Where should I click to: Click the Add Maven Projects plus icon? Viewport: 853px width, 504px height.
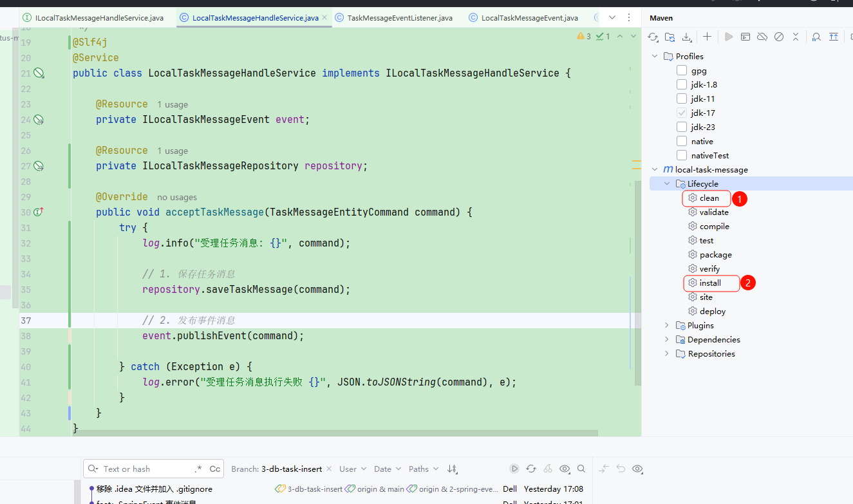tap(707, 37)
